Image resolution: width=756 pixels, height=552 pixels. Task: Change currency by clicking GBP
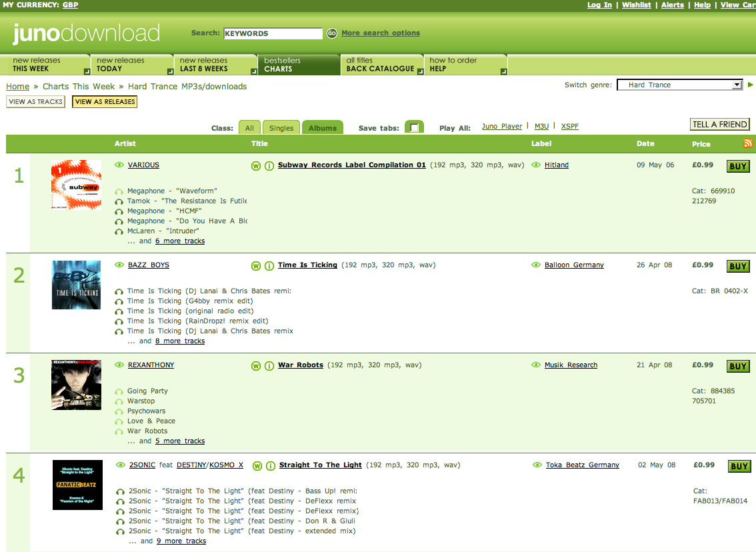(70, 5)
